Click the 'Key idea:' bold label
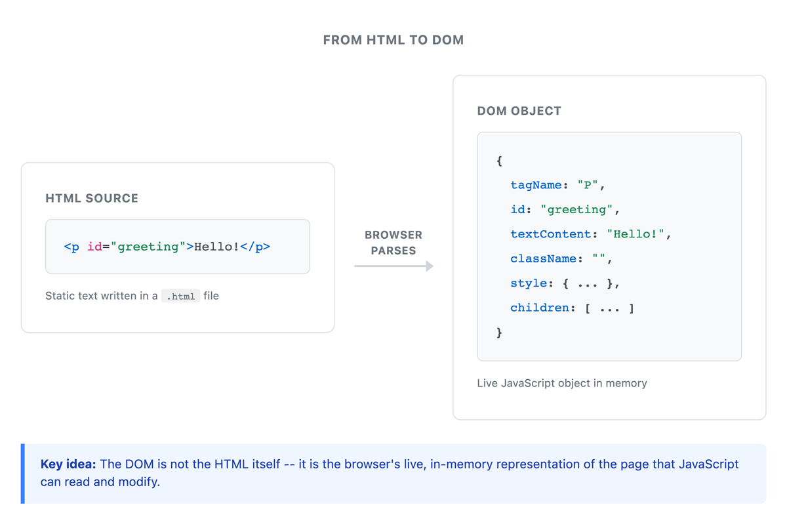This screenshot has height=532, width=787. [x=68, y=464]
